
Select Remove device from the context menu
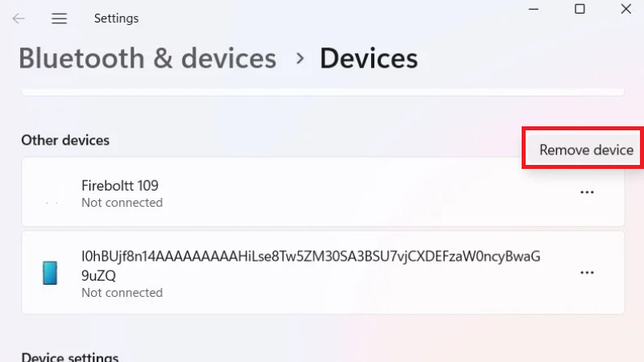point(586,150)
